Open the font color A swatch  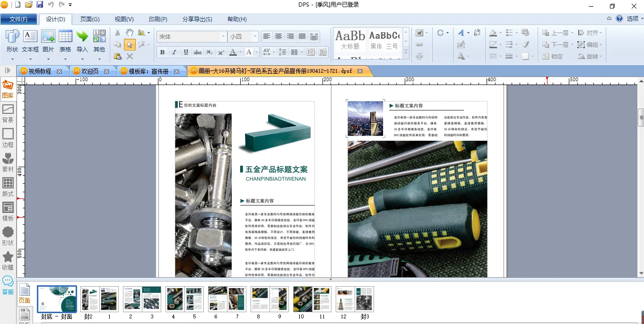tap(233, 52)
